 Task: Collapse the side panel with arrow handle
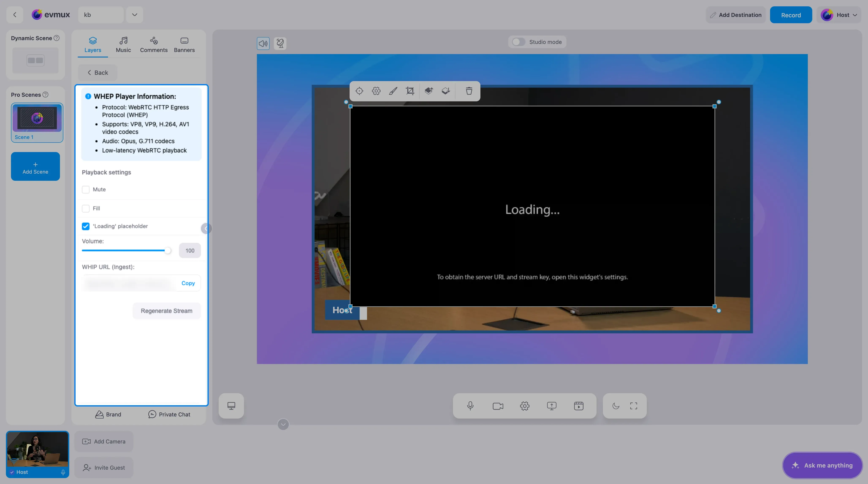coord(206,228)
